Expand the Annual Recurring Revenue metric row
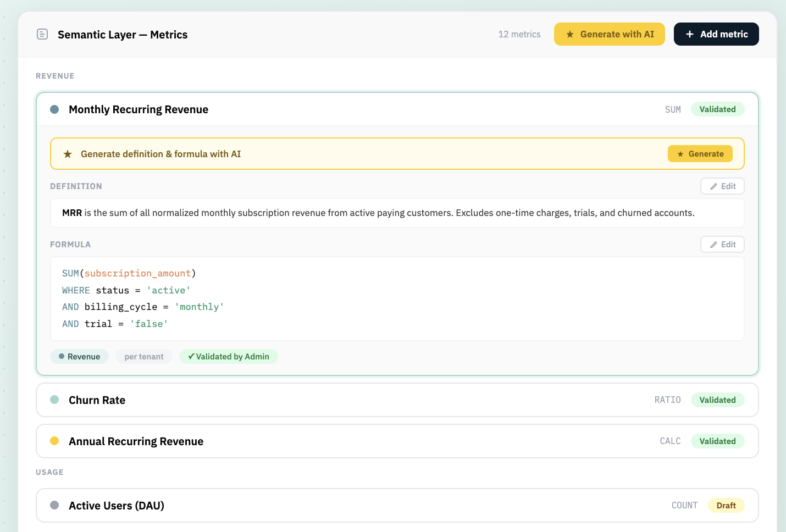 (x=397, y=441)
